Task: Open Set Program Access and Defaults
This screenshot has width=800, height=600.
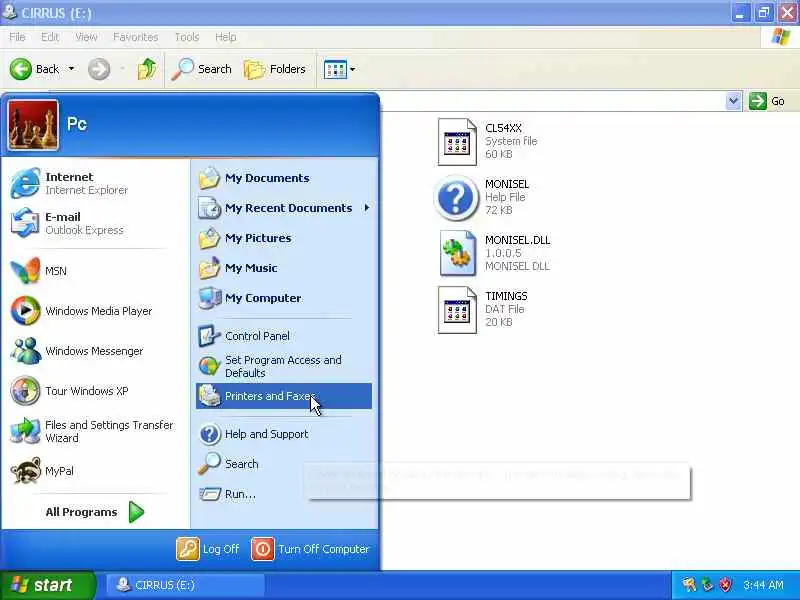Action: [284, 366]
